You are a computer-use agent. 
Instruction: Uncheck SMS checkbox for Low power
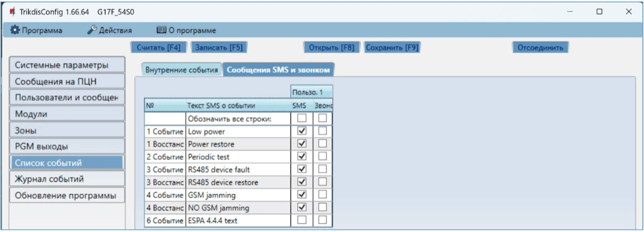302,131
